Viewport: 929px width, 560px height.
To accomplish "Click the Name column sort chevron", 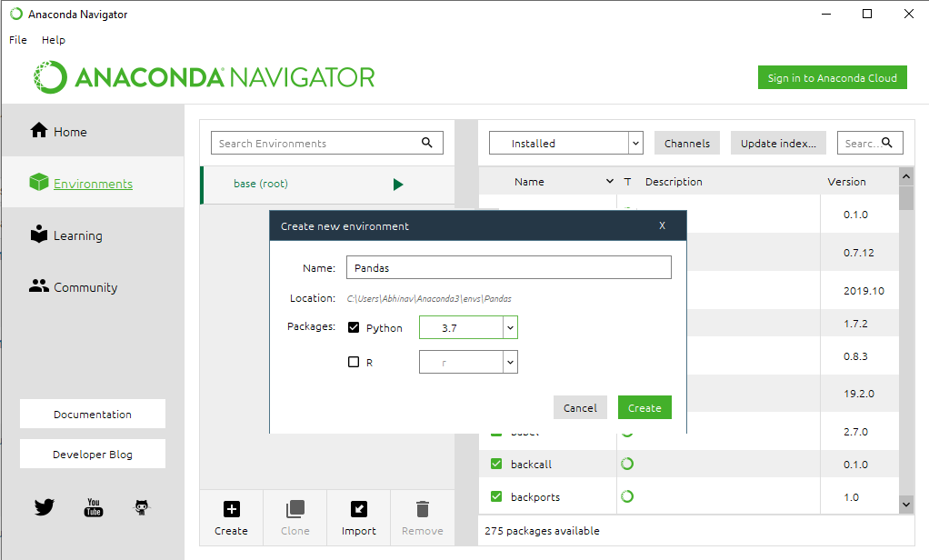I will pyautogui.click(x=610, y=181).
